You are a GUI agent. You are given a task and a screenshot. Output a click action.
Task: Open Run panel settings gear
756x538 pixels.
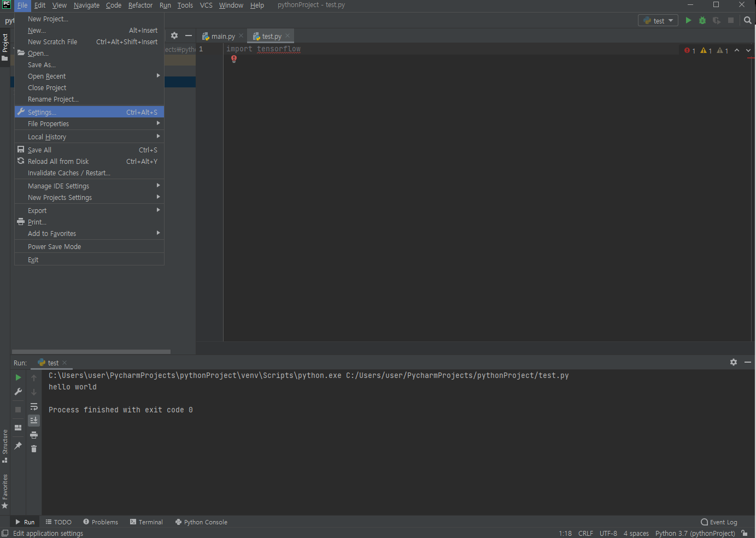(734, 362)
